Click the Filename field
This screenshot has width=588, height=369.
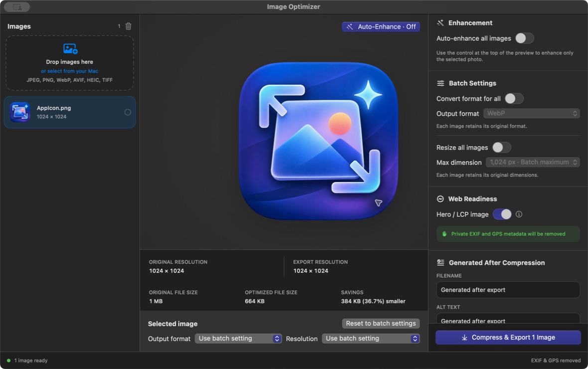coord(508,290)
